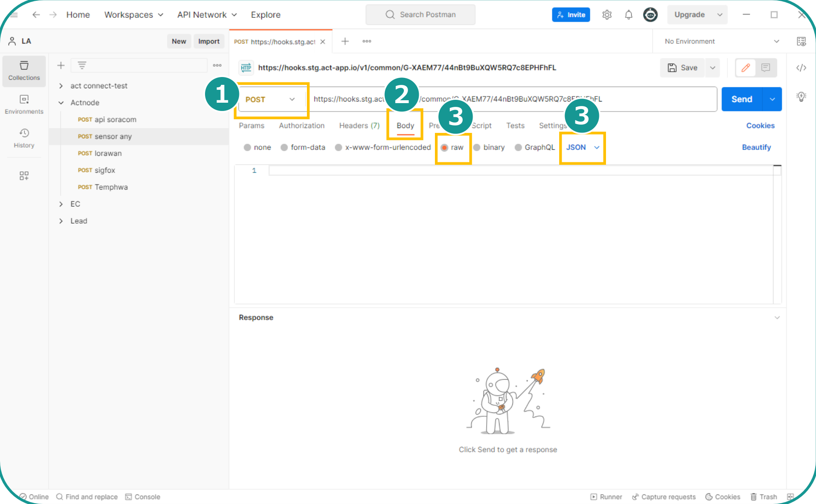Viewport: 816px width, 504px height.
Task: Click the Invite button
Action: [571, 14]
